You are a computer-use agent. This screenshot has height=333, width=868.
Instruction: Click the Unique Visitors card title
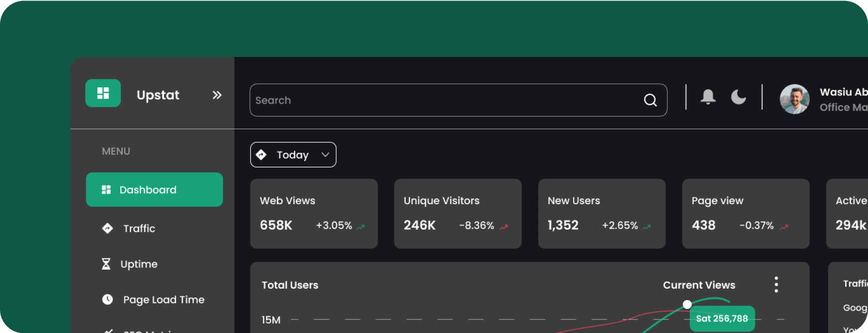441,201
